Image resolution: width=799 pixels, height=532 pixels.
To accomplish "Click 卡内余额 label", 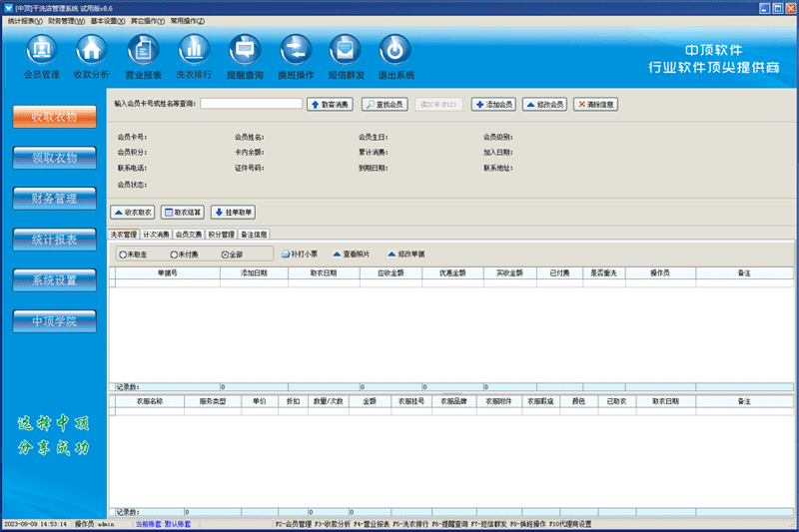I will coord(249,153).
